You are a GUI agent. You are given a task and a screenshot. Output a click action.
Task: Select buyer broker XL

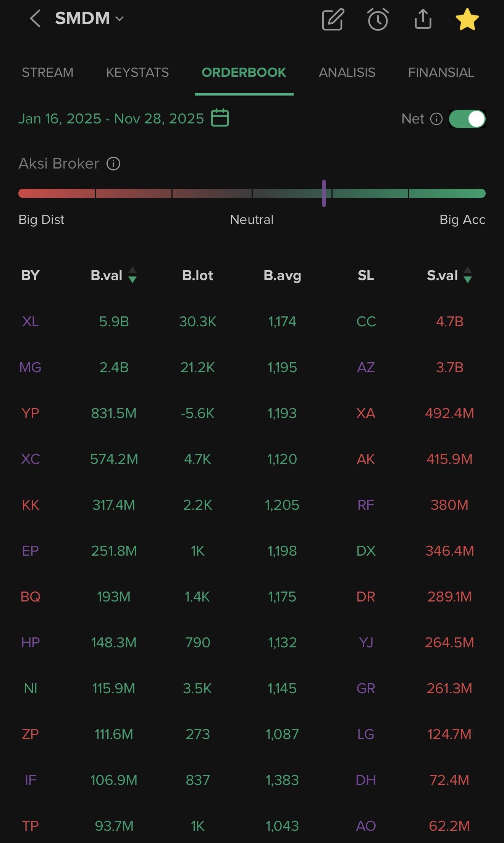click(x=31, y=322)
